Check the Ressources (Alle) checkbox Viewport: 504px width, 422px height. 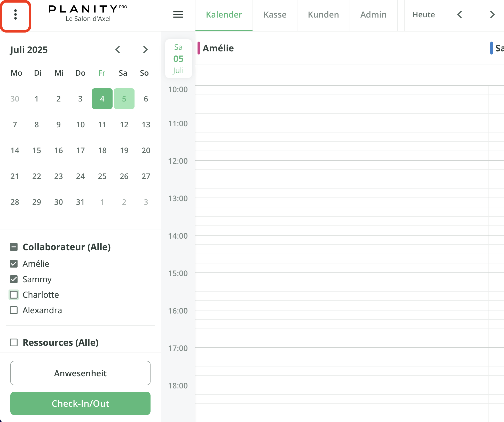click(x=14, y=342)
